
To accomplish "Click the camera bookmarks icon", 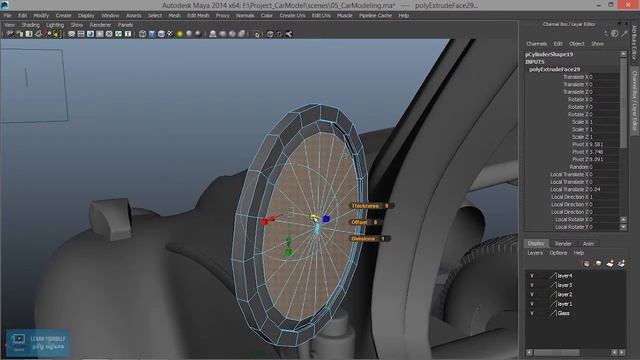I will pyautogui.click(x=29, y=34).
